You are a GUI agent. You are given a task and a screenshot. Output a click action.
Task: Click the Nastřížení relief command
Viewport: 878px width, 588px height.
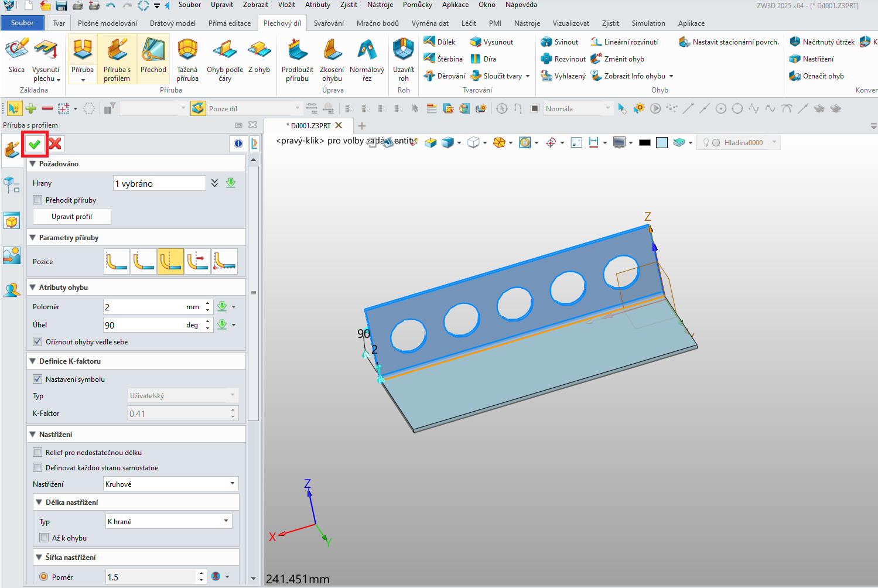[x=812, y=59]
